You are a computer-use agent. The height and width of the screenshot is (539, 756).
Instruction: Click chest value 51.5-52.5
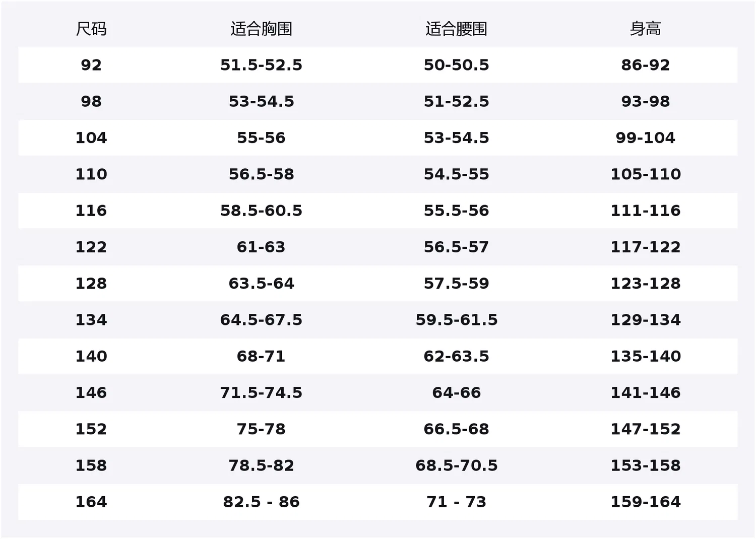point(261,65)
